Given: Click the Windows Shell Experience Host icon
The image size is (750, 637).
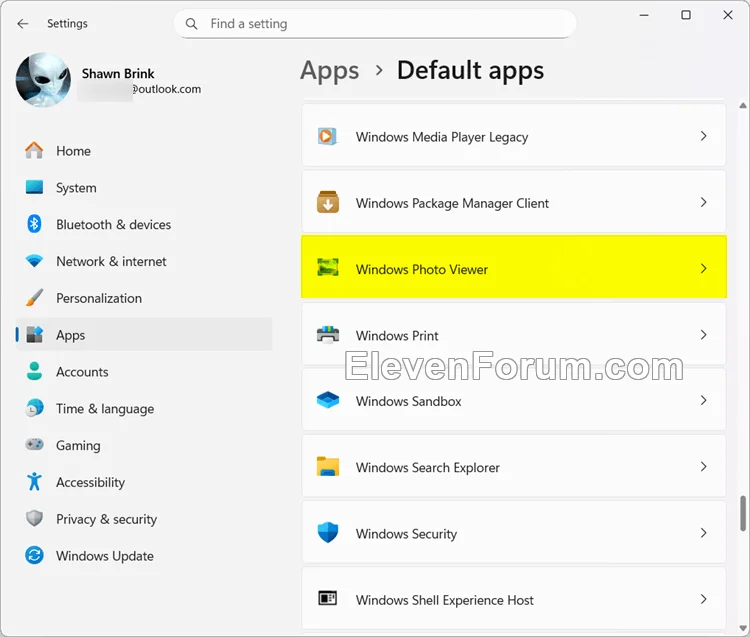Looking at the screenshot, I should point(328,598).
